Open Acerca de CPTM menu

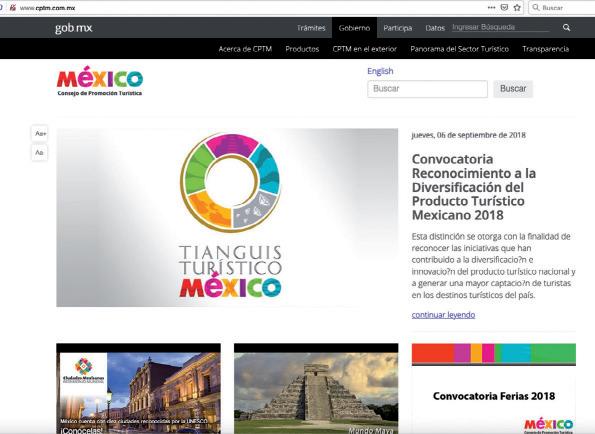(245, 49)
